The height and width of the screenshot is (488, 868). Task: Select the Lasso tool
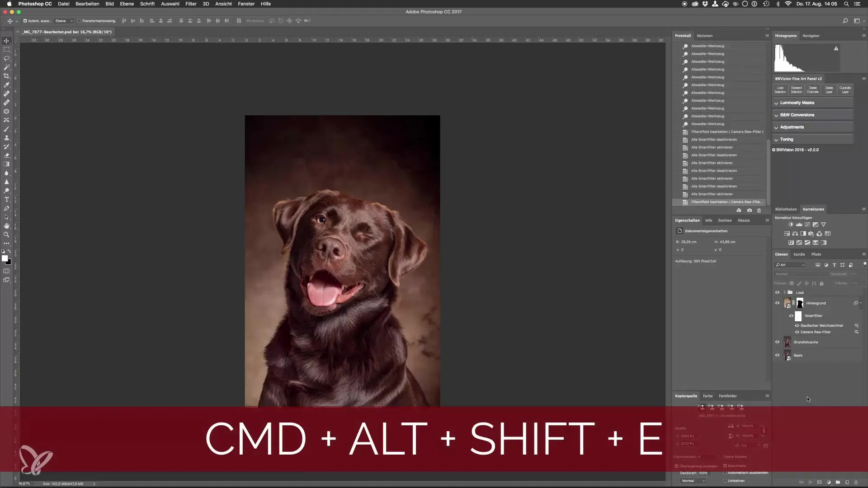point(6,58)
